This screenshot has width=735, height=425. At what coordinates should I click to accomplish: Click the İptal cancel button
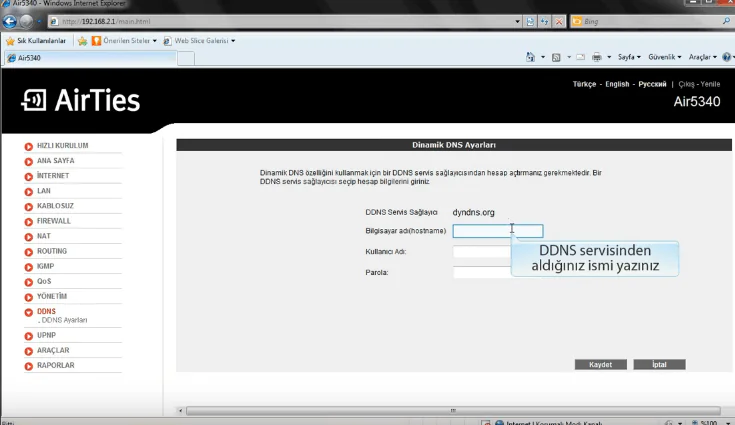click(659, 365)
